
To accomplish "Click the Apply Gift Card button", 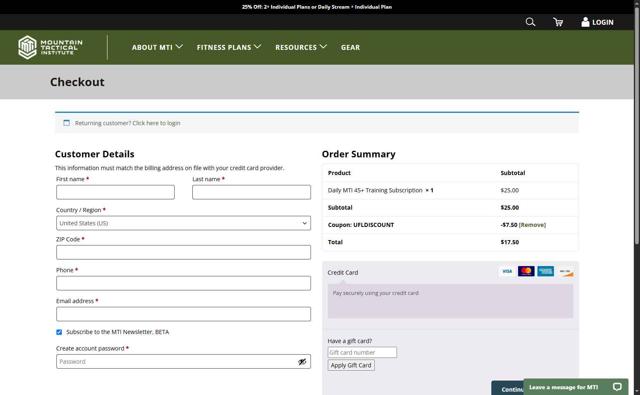I will point(351,365).
